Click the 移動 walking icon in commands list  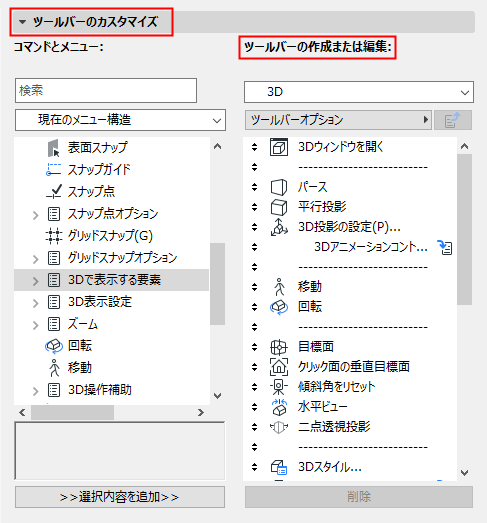[x=54, y=368]
